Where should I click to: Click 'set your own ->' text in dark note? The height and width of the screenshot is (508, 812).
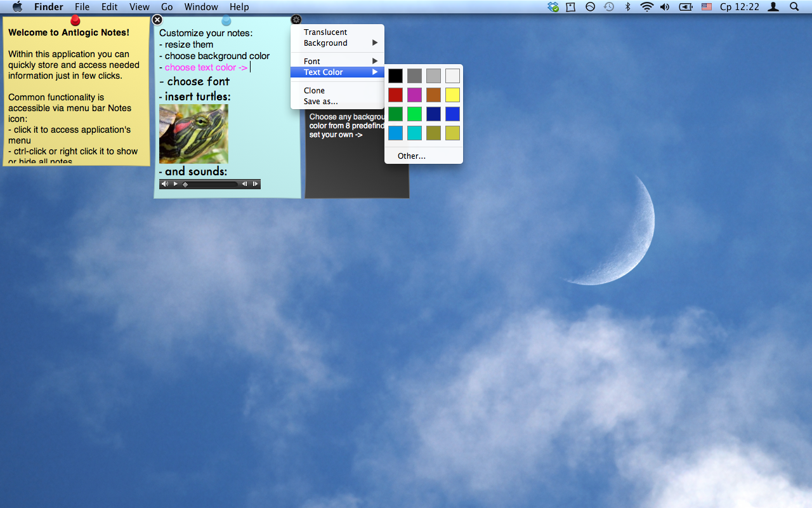tap(336, 135)
